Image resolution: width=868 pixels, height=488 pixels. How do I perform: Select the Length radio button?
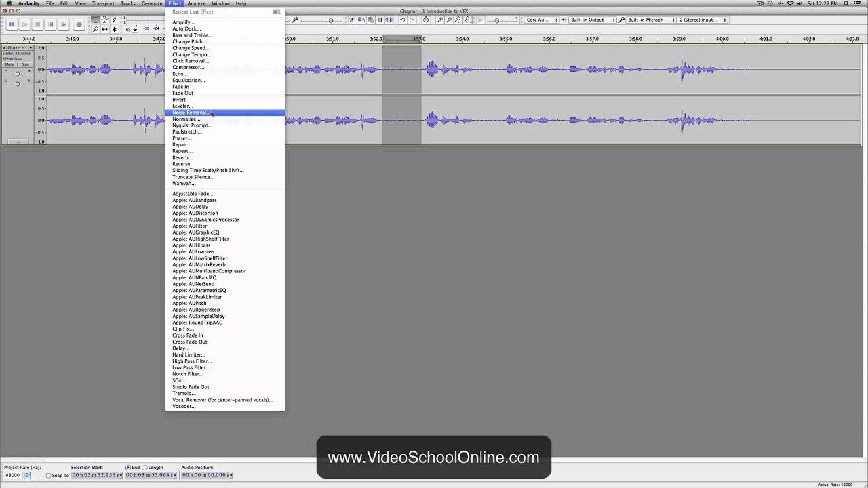tap(144, 468)
